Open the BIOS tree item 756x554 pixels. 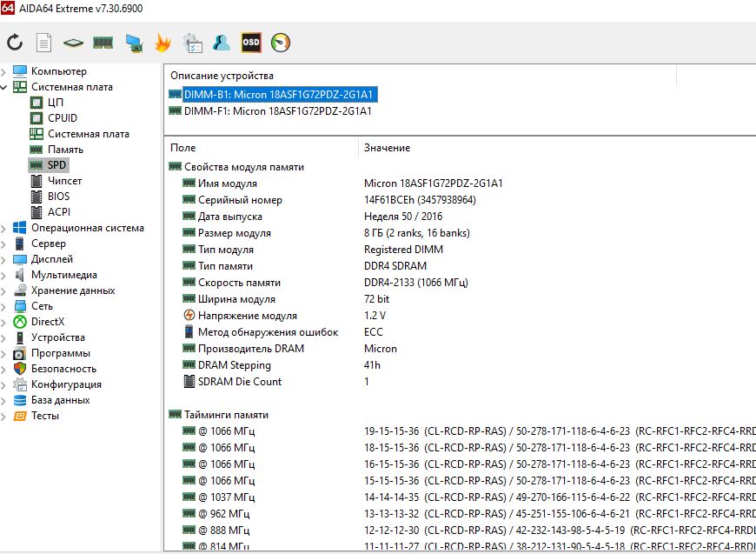click(x=58, y=197)
